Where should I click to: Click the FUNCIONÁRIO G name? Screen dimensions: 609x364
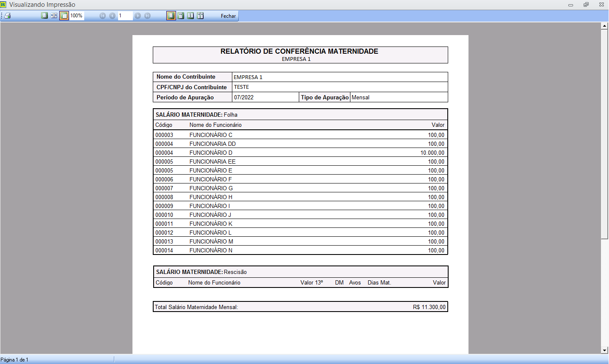click(x=211, y=188)
